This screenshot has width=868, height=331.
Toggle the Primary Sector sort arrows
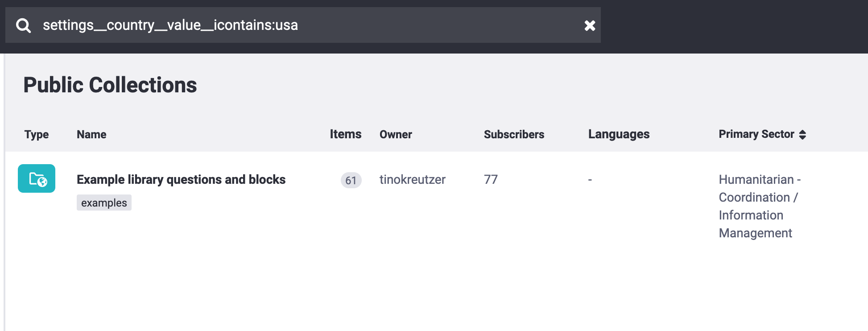[802, 135]
